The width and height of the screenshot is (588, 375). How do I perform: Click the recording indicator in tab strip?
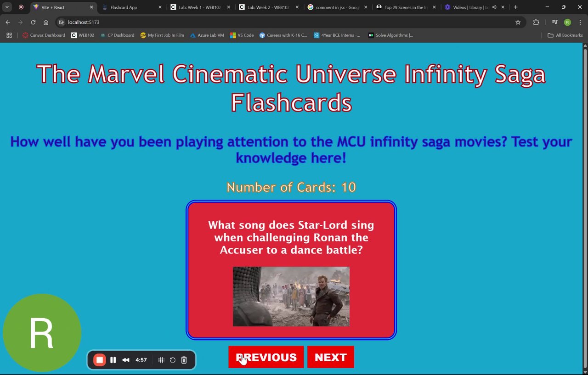coord(21,7)
